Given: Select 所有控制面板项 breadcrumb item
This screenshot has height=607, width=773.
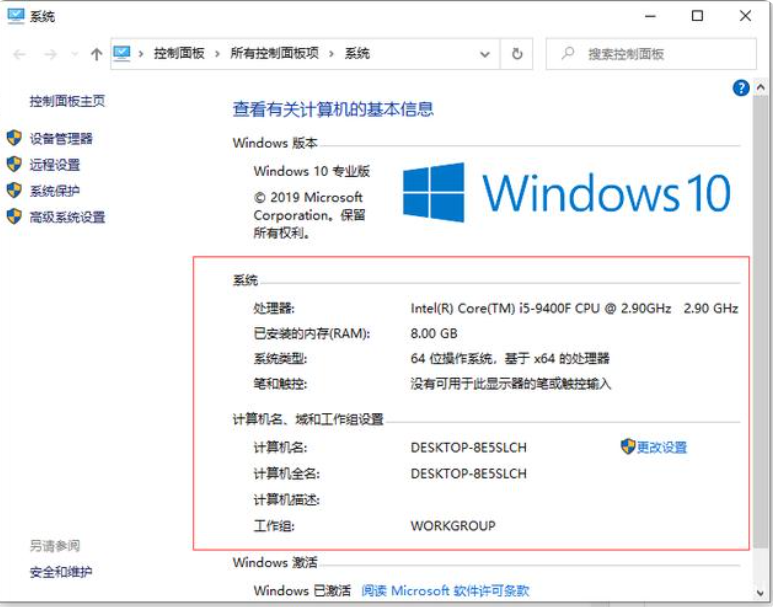Looking at the screenshot, I should click(x=275, y=53).
